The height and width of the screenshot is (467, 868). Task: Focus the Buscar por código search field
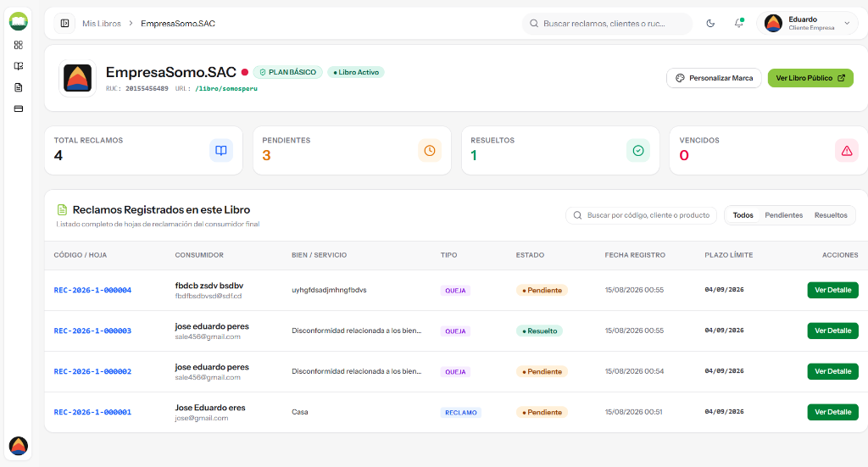tap(641, 215)
